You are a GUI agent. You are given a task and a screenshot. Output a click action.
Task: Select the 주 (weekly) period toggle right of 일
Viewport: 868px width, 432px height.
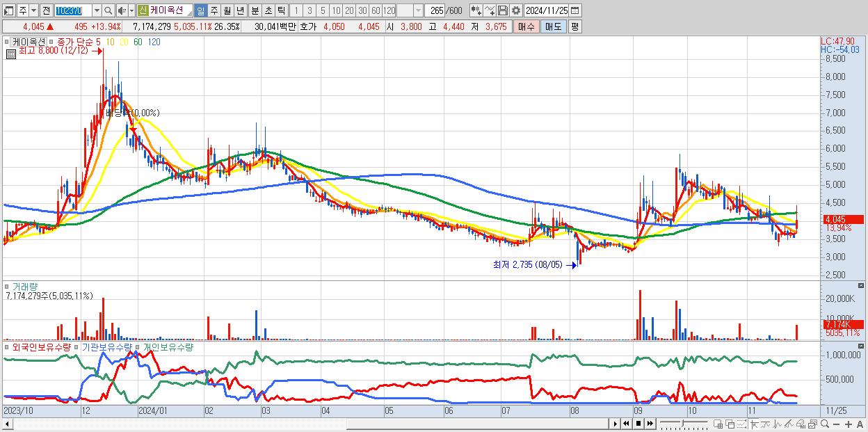(x=214, y=10)
